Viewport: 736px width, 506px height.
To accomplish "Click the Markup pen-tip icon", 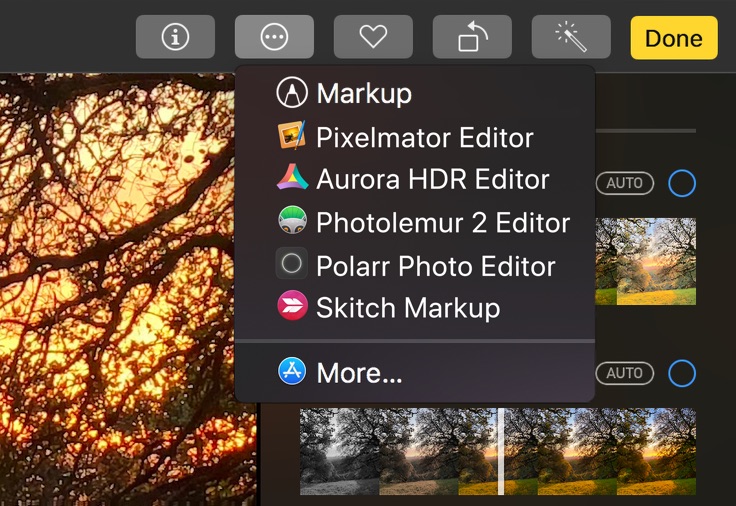I will click(x=292, y=92).
